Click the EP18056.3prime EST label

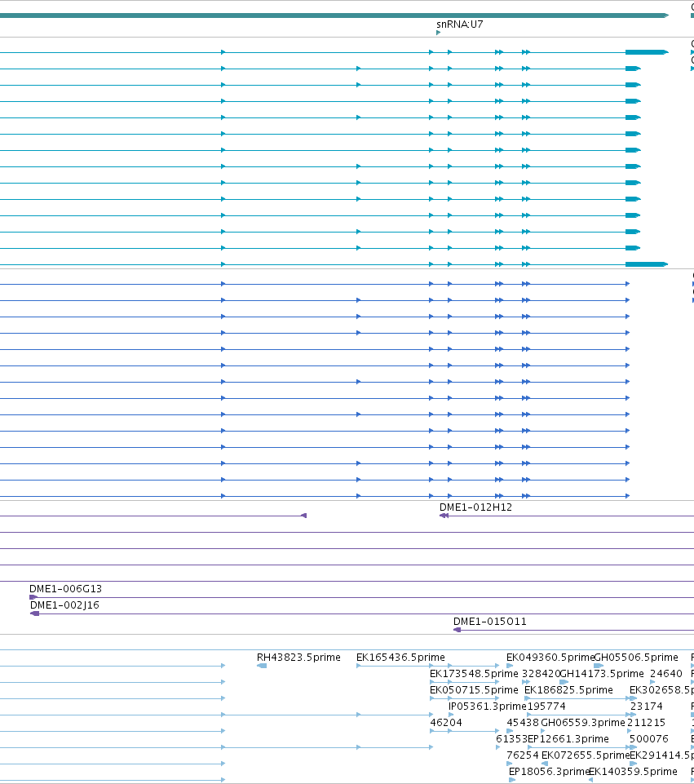549,772
